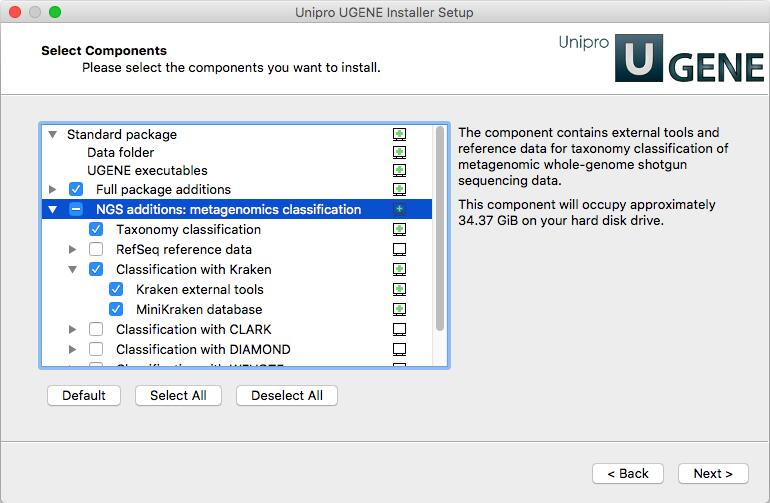The width and height of the screenshot is (770, 503).
Task: Go back with the Back button
Action: (x=628, y=474)
